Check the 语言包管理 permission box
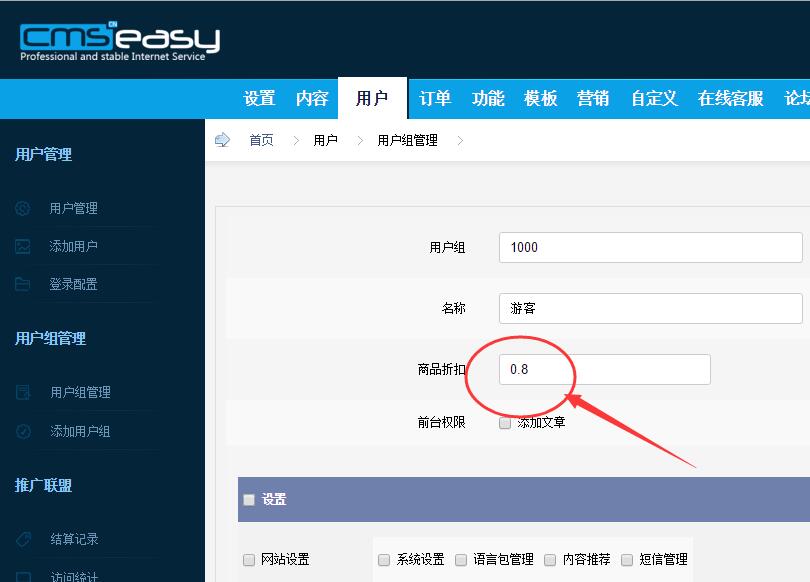The image size is (810, 582). pos(459,560)
